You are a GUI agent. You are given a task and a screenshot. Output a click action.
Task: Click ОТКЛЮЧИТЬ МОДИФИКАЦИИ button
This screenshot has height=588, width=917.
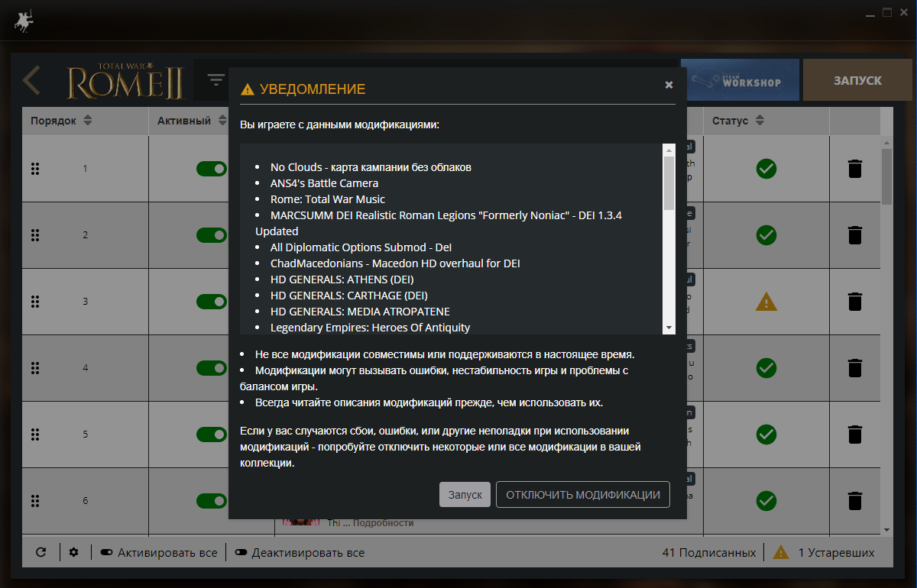[583, 495]
